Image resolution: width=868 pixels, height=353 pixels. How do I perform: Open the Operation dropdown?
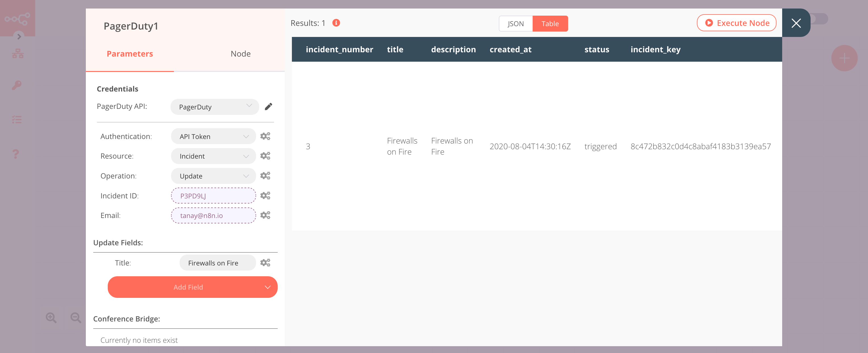coord(213,175)
